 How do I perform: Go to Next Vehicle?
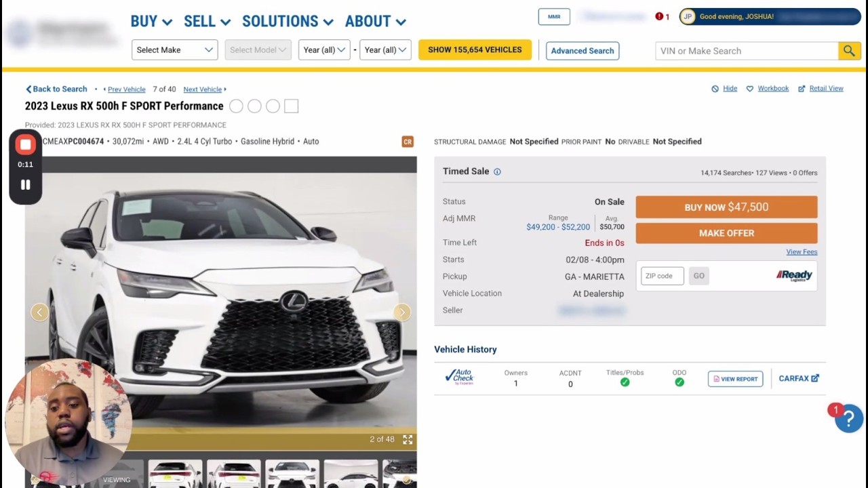click(205, 89)
